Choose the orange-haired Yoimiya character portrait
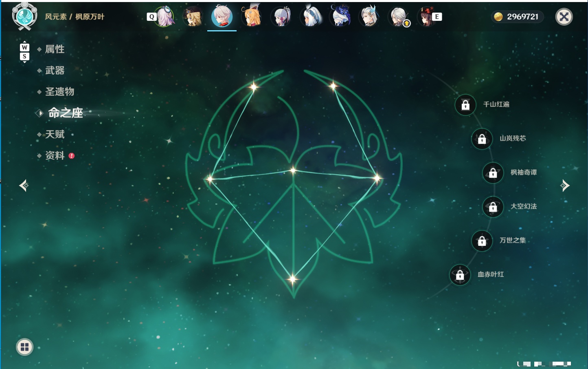Viewport: 588px width, 369px height. coord(251,17)
